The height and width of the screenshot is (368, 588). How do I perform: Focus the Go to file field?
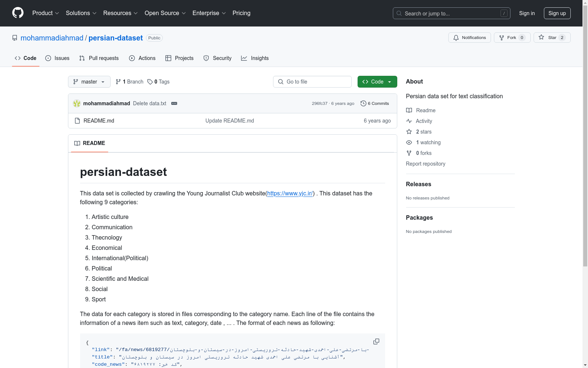click(x=312, y=82)
